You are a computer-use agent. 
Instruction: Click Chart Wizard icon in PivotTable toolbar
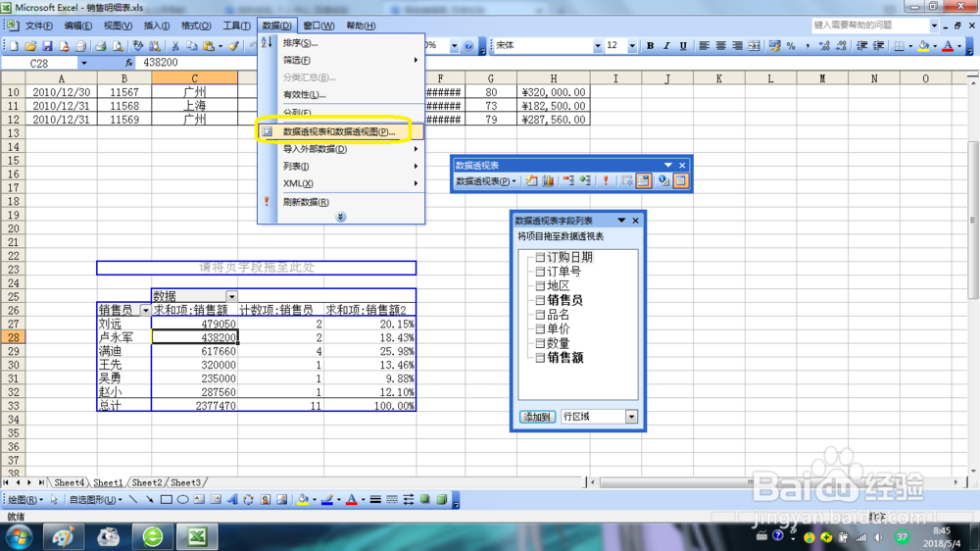click(x=548, y=180)
